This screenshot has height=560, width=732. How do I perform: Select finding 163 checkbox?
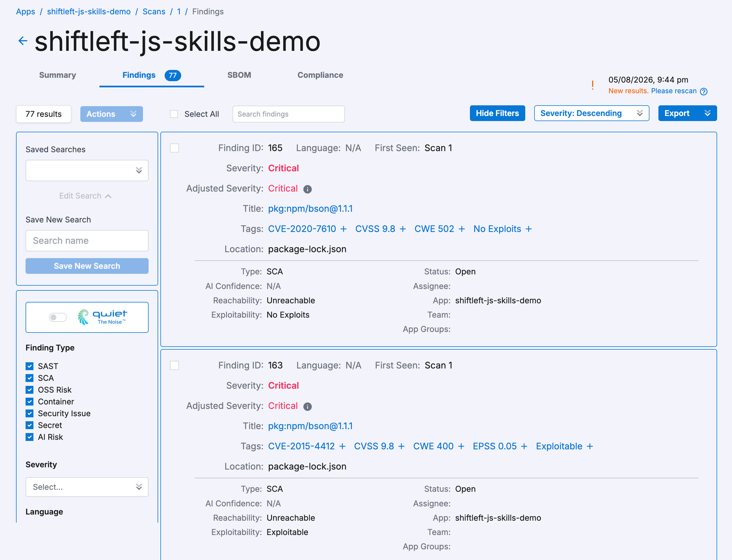pos(174,365)
